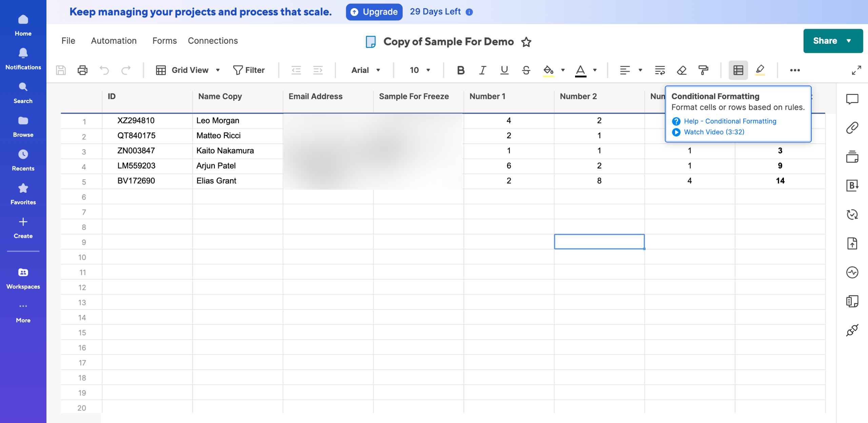Open the Publish icon in right panel

coord(852,243)
